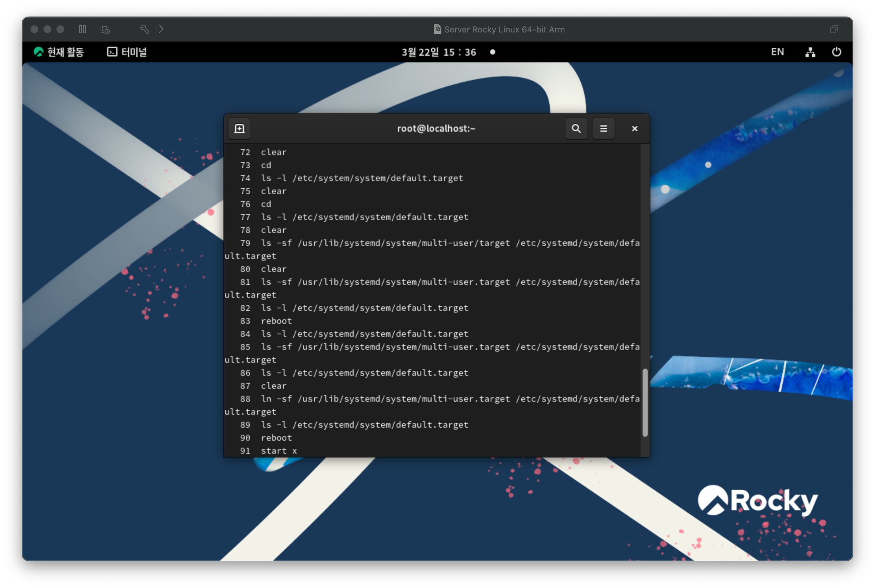The height and width of the screenshot is (588, 875).
Task: Open the power system menu
Action: click(x=836, y=52)
